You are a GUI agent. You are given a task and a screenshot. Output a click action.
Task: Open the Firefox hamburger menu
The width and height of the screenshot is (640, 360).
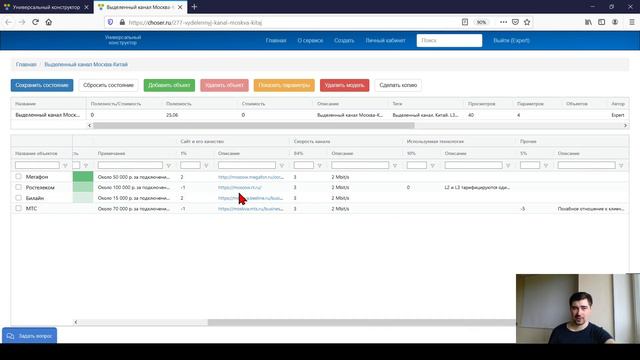coord(631,22)
